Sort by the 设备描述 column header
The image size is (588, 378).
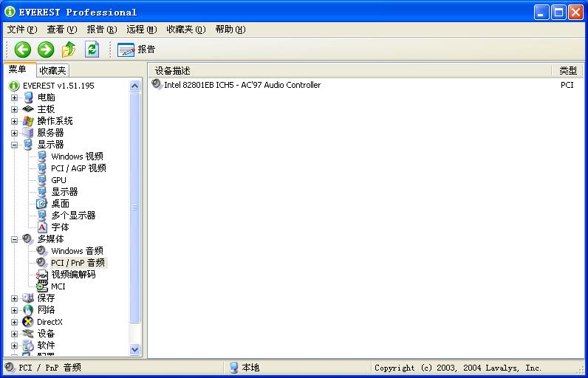point(349,70)
